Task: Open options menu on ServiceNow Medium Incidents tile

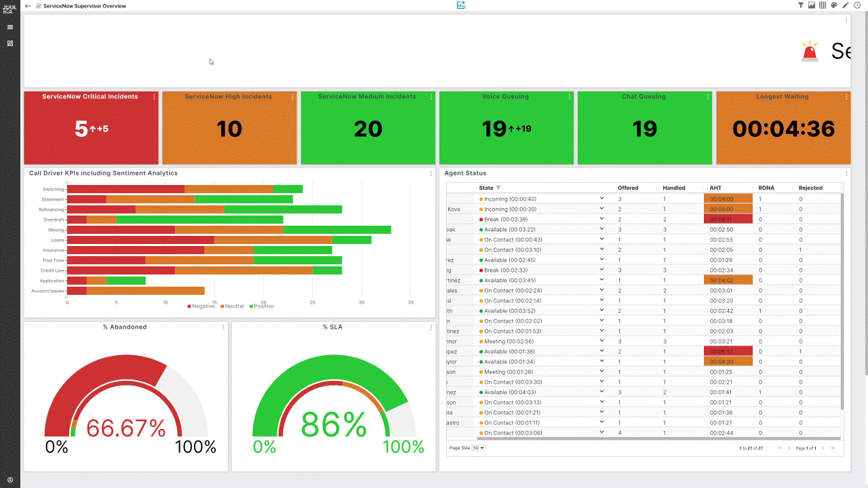Action: 431,97
